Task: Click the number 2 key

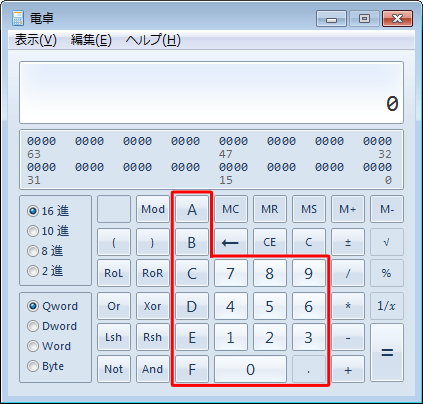Action: (270, 337)
